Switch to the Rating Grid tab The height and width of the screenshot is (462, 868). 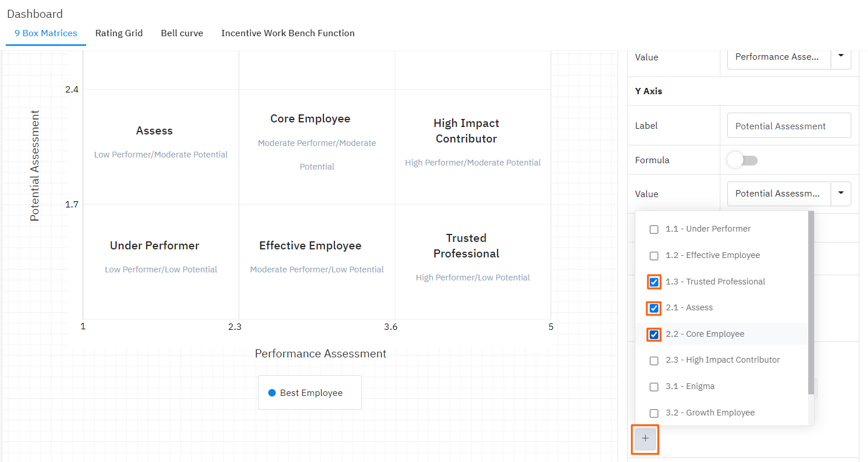119,33
